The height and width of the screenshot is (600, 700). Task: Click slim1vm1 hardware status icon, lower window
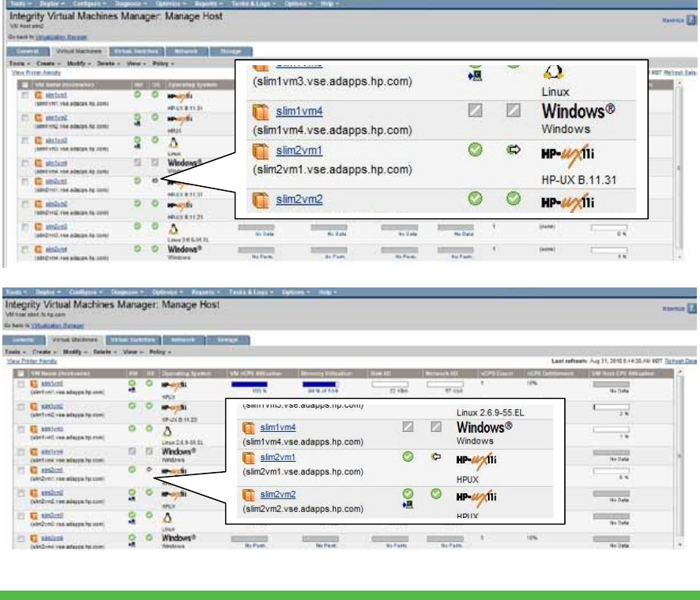coord(132,383)
